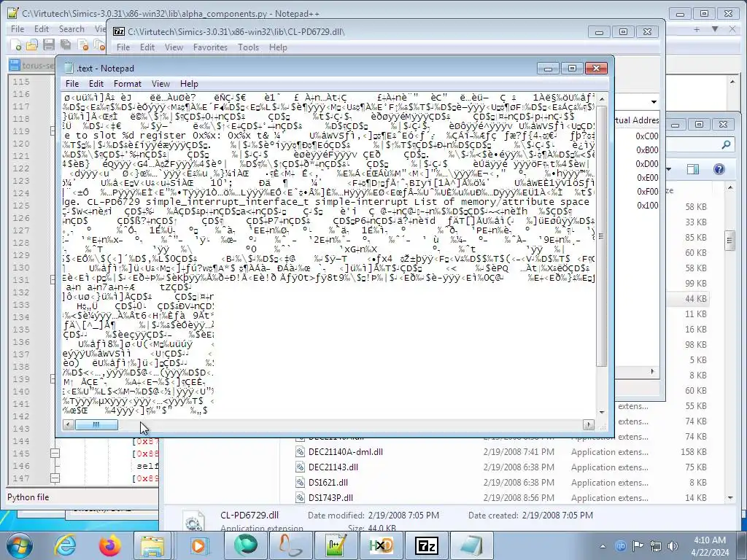Collapse the fold marker at line 147
747x560 pixels.
coord(55,478)
